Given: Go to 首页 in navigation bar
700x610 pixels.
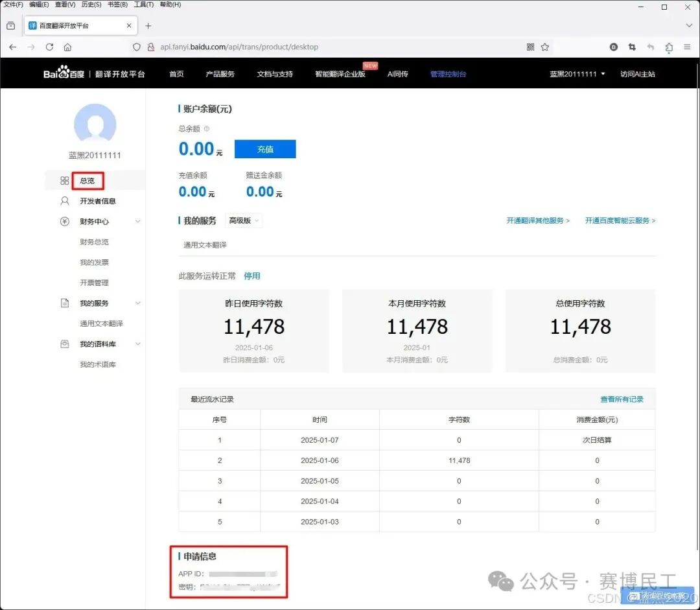Looking at the screenshot, I should 176,74.
